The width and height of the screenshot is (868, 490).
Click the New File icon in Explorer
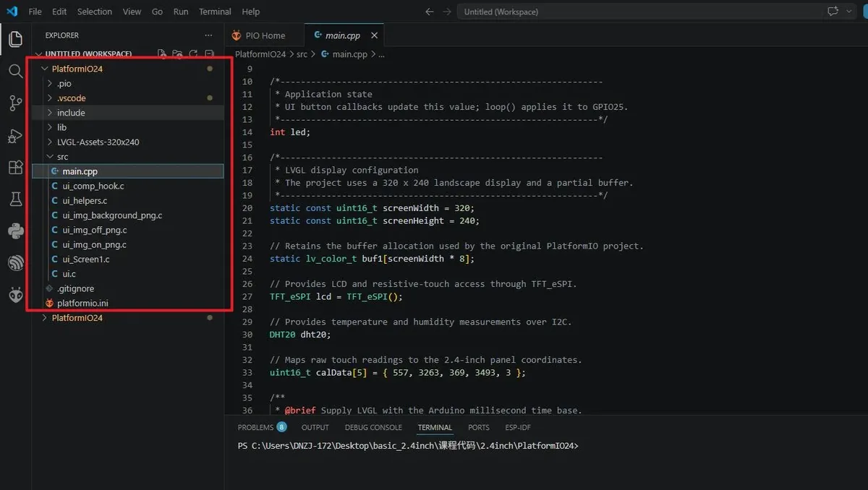click(x=161, y=54)
